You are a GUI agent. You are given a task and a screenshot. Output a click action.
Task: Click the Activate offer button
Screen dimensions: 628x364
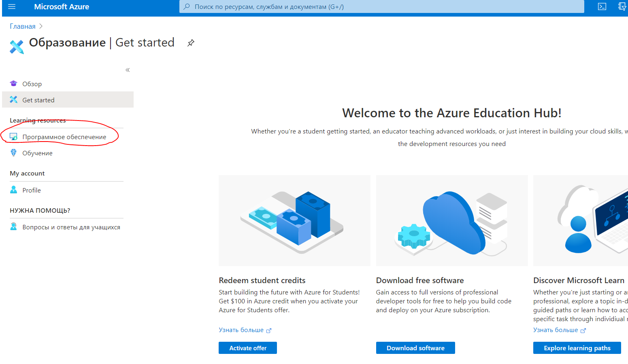(248, 348)
